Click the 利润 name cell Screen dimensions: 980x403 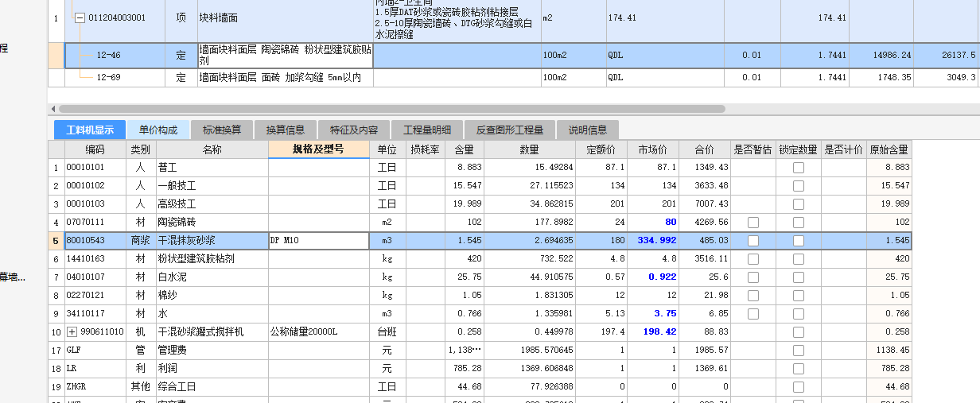pyautogui.click(x=212, y=368)
